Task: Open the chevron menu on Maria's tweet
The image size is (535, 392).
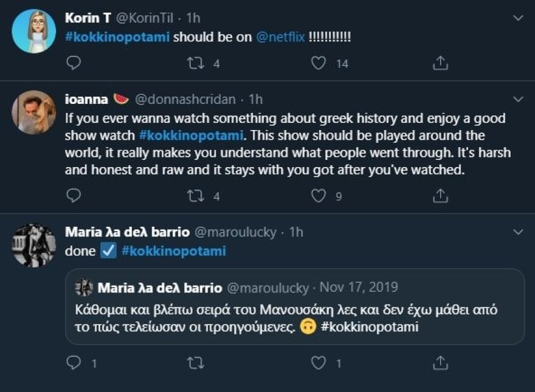Action: (518, 232)
